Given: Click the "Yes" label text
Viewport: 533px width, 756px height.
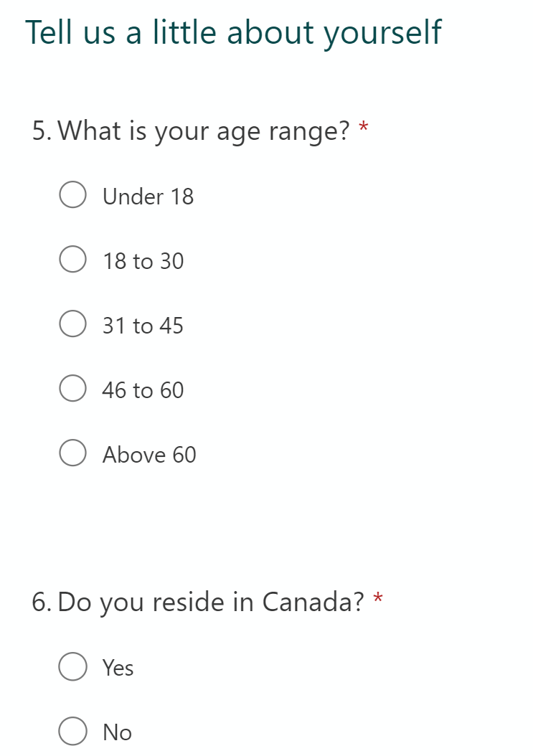Looking at the screenshot, I should [118, 668].
